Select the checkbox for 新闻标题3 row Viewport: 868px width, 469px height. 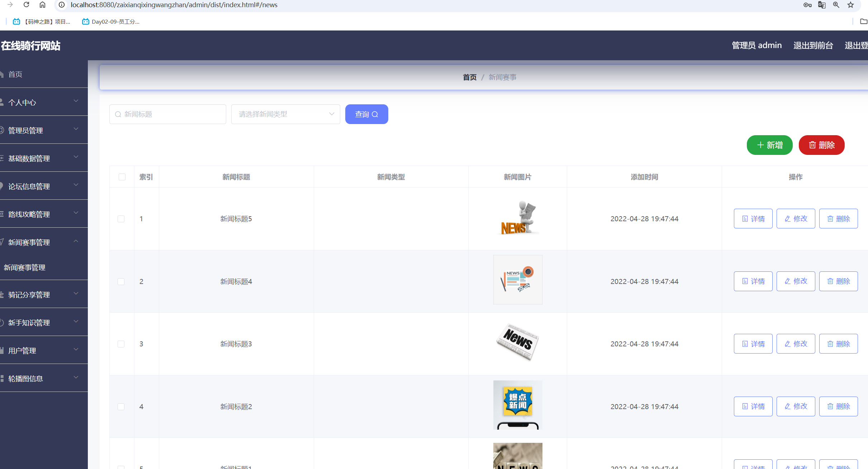click(121, 344)
